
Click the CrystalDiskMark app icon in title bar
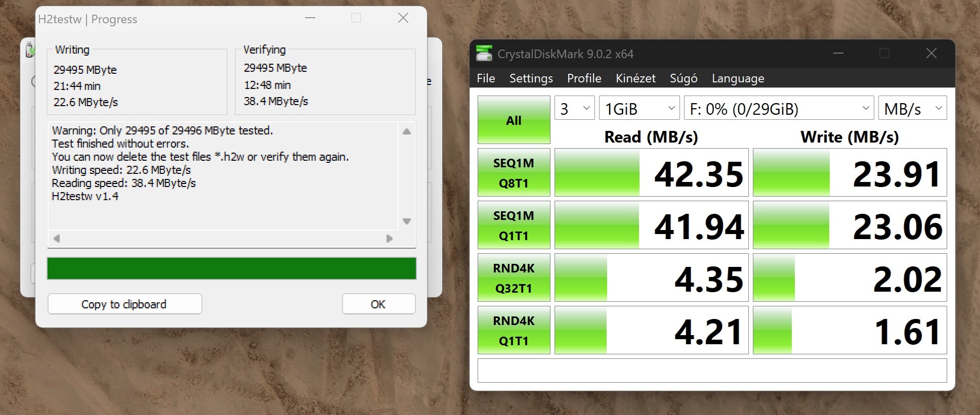pyautogui.click(x=484, y=53)
